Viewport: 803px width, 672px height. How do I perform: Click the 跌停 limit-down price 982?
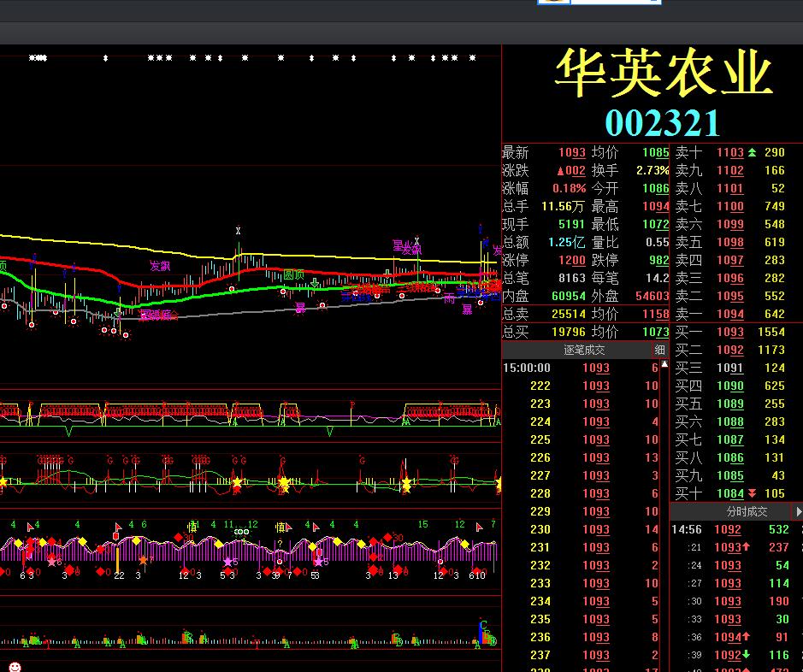click(659, 260)
